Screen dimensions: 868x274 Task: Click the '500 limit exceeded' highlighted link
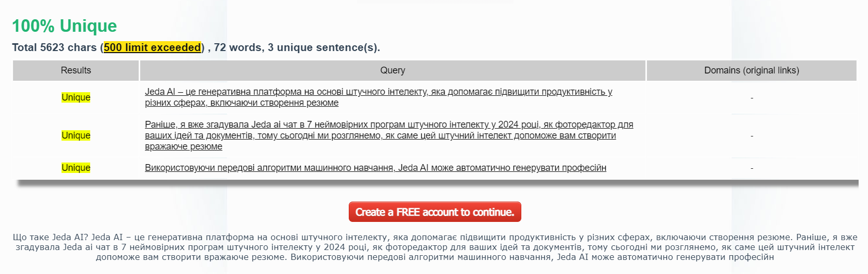coord(152,47)
